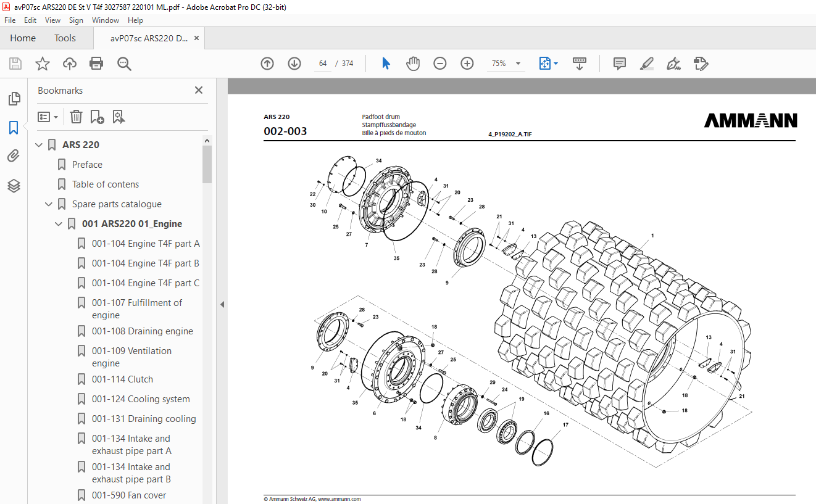The image size is (816, 504).
Task: Zoom in with the plus icon
Action: [467, 64]
